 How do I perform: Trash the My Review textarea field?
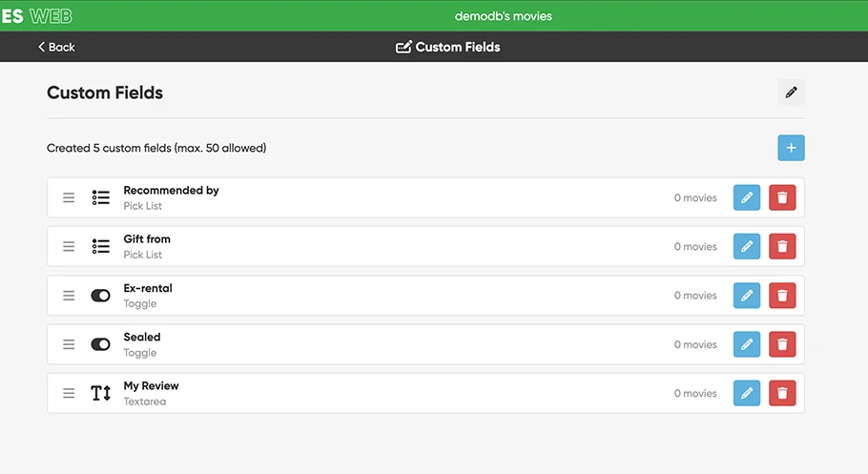pos(782,393)
